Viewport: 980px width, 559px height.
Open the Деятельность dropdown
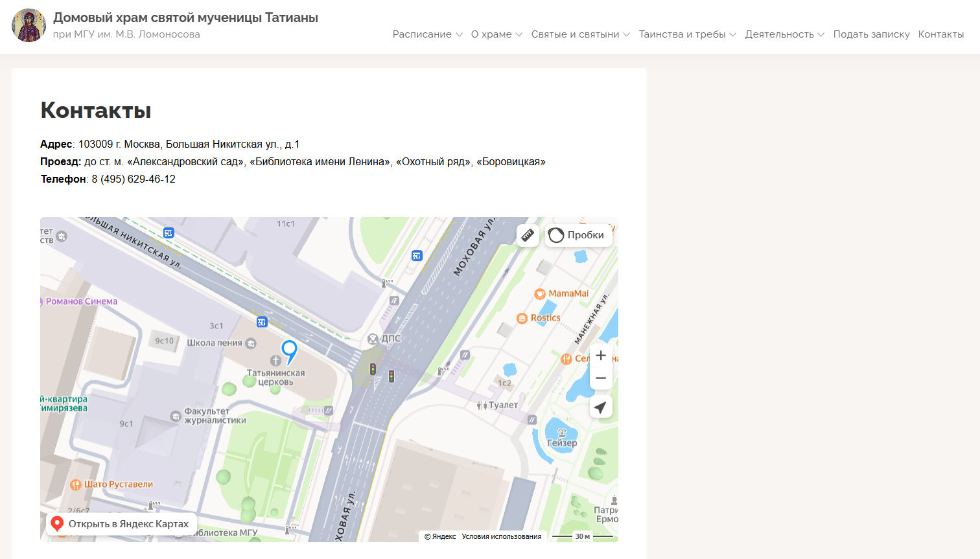pos(785,34)
